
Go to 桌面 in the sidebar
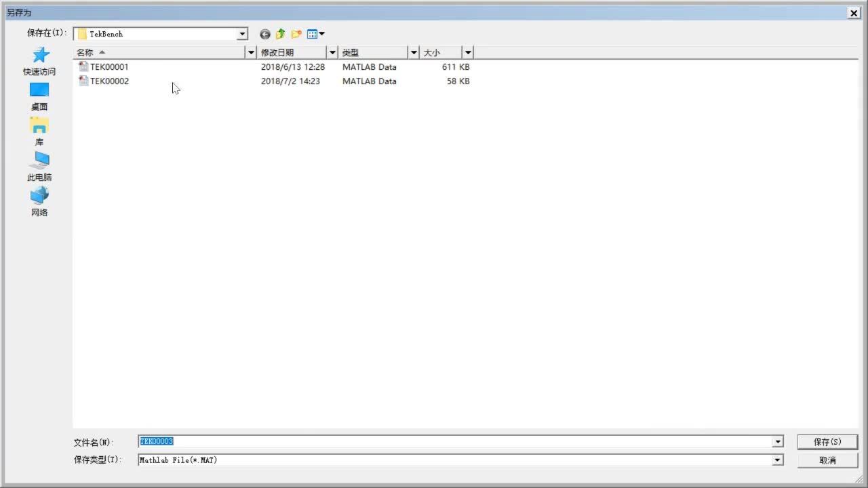pyautogui.click(x=39, y=96)
